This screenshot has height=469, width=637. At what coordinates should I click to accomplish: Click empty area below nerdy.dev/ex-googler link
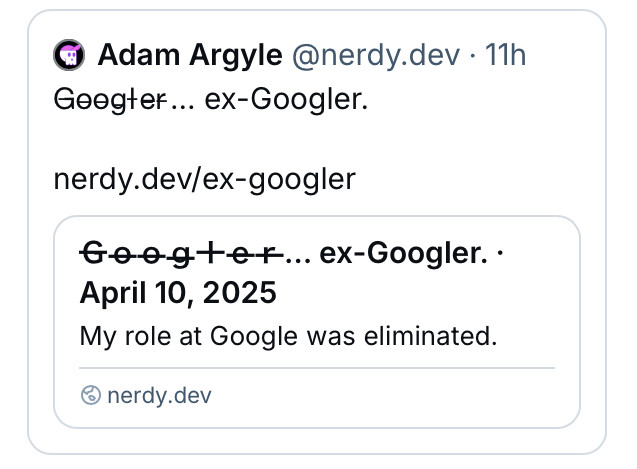coord(317,206)
